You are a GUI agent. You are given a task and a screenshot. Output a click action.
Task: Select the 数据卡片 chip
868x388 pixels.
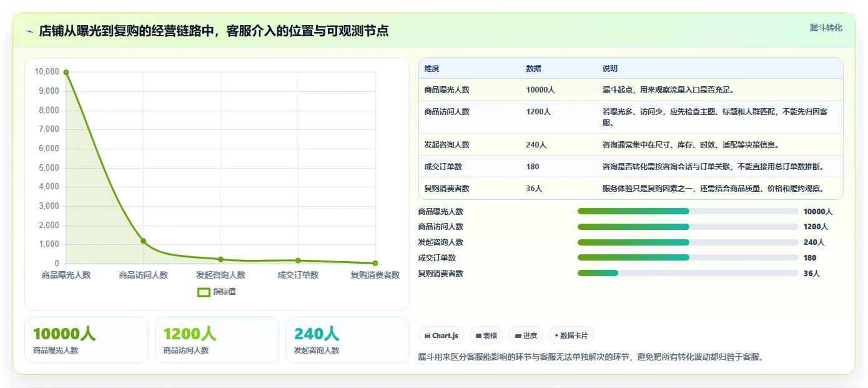pos(571,336)
